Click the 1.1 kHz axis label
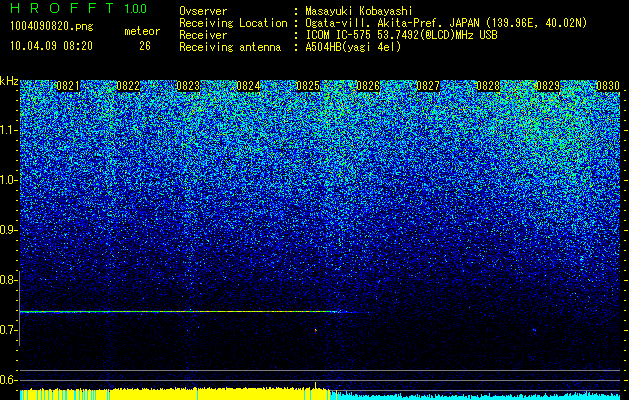Screen dimensions: 629x400 7,130
